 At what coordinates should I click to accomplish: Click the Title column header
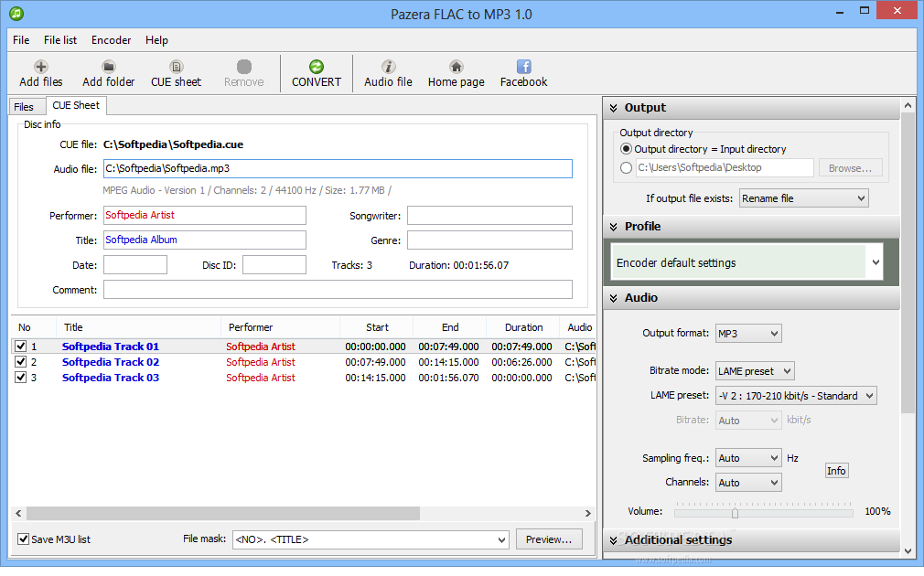[138, 327]
